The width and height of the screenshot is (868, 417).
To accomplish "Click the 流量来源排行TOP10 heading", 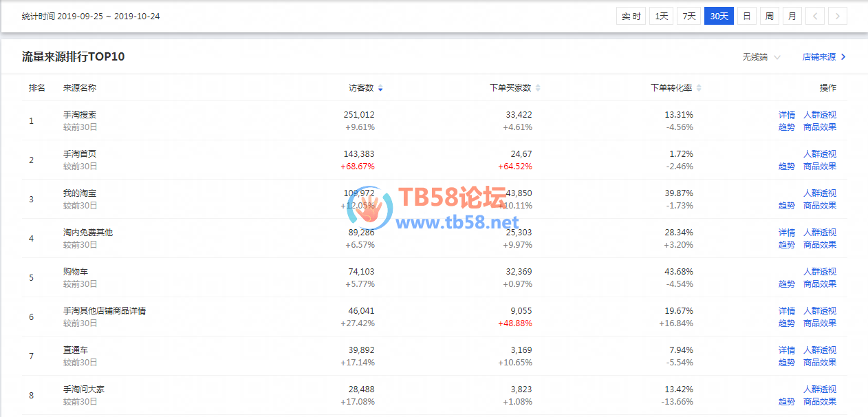I will coord(74,57).
